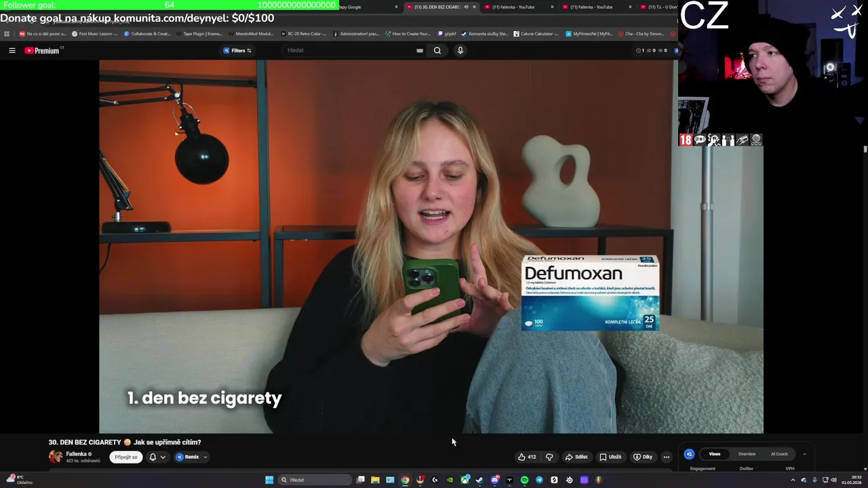Screen dimensions: 868x488
Task: Click the video title '30. DEN BEZ CIGARETY'
Action: 125,442
